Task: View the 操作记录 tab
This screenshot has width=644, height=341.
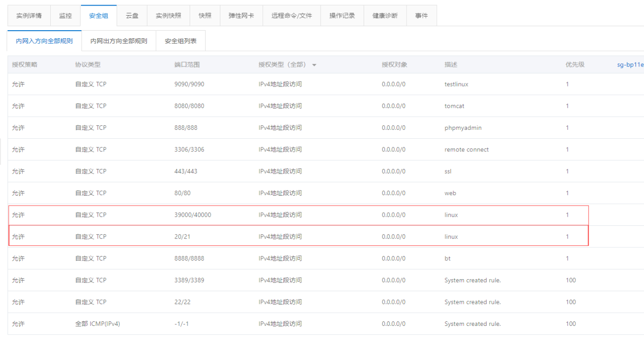Action: 342,16
